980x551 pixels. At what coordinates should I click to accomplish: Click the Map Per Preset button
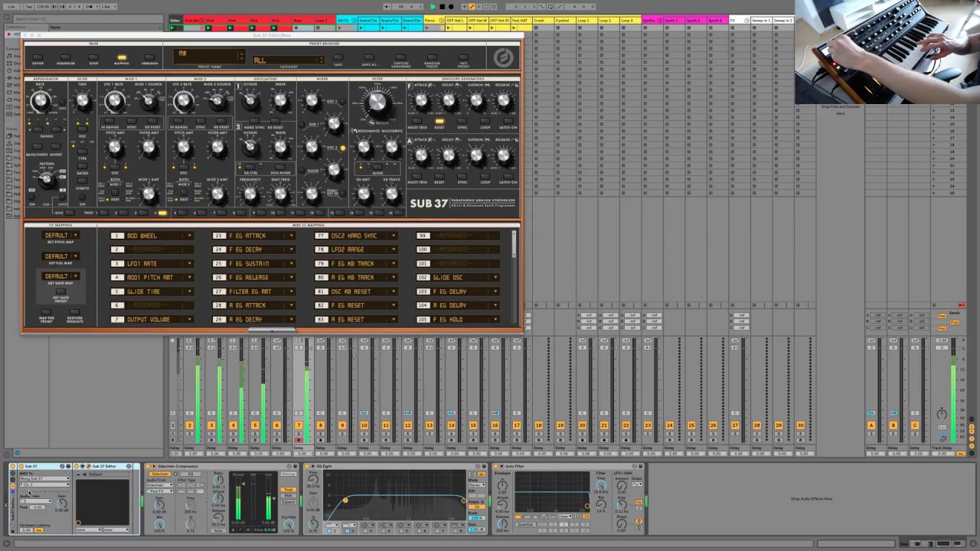47,312
